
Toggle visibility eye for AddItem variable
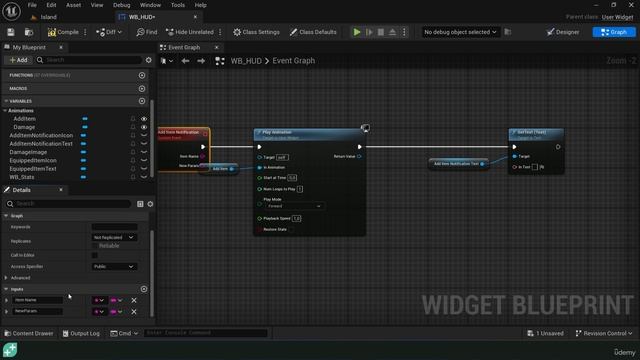click(x=144, y=119)
